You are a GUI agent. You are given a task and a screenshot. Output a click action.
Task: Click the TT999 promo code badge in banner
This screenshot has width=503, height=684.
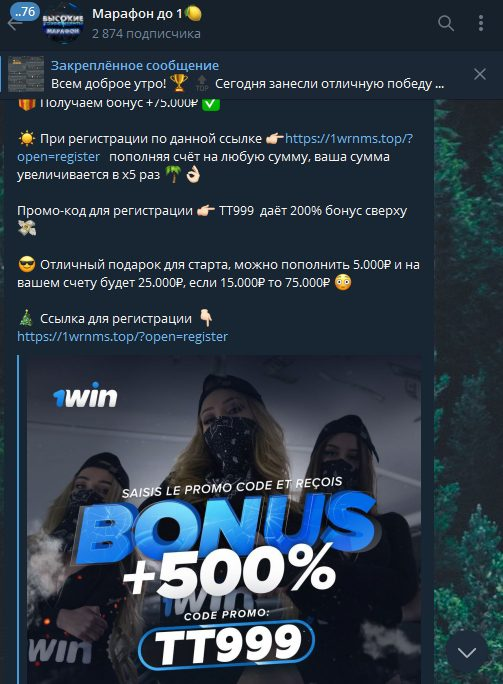pyautogui.click(x=227, y=644)
